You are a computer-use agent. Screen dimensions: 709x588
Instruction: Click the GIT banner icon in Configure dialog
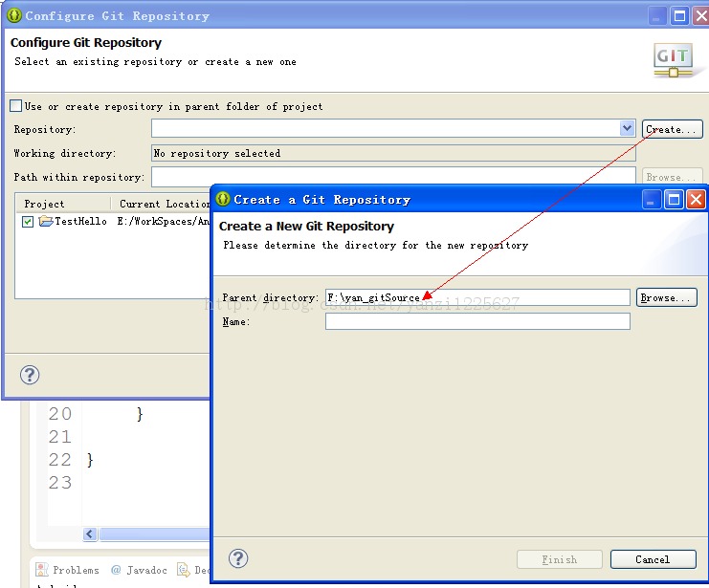pyautogui.click(x=673, y=60)
